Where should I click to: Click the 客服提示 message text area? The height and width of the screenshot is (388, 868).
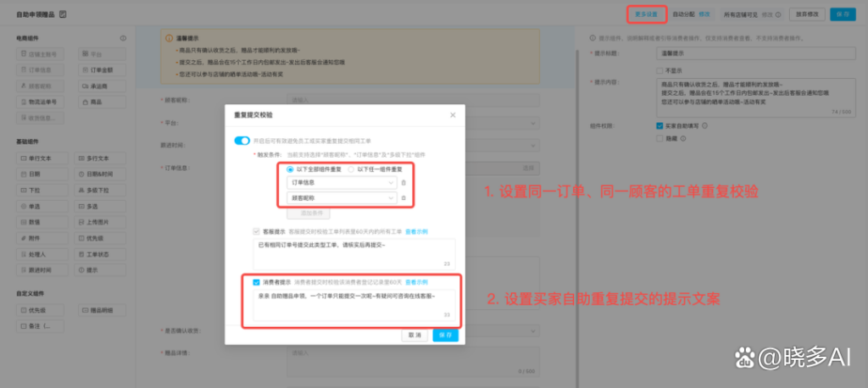[x=354, y=255]
